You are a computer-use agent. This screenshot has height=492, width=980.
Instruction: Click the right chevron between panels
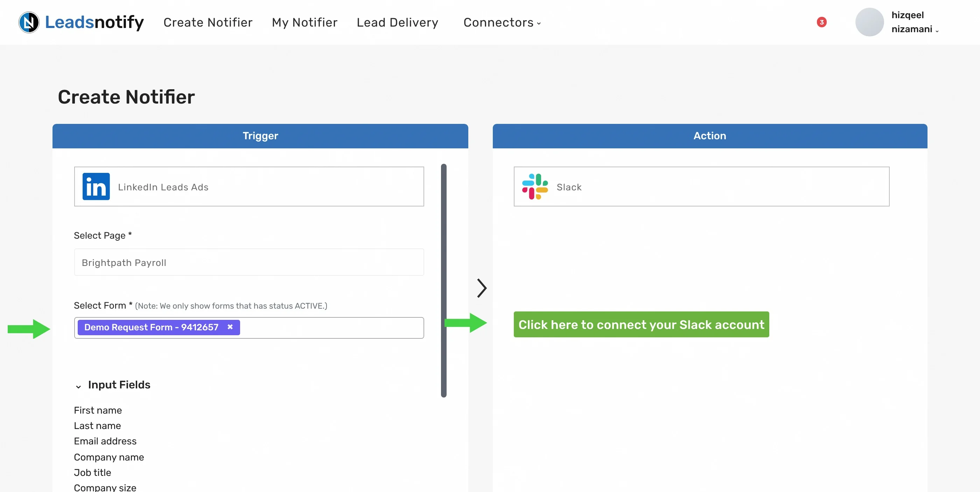click(x=482, y=288)
